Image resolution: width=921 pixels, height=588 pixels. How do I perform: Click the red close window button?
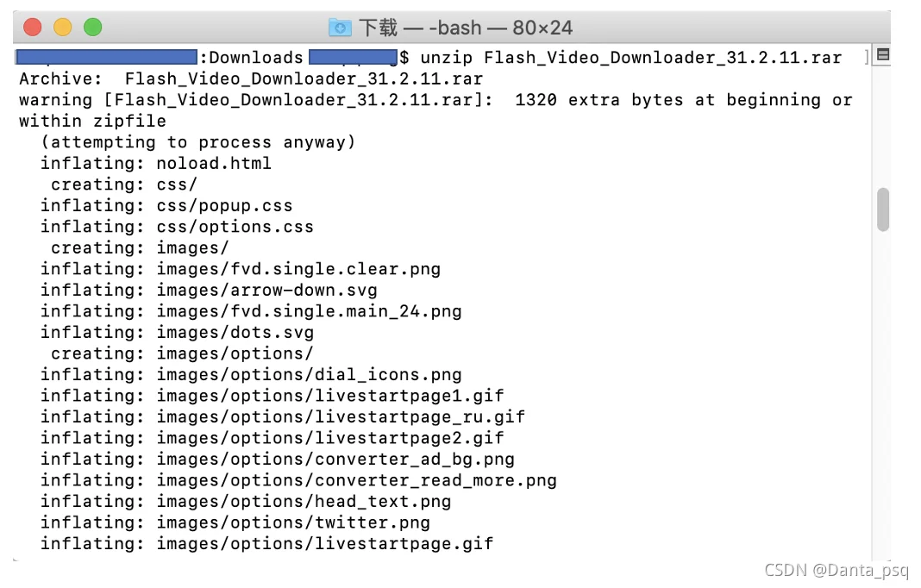(x=32, y=27)
